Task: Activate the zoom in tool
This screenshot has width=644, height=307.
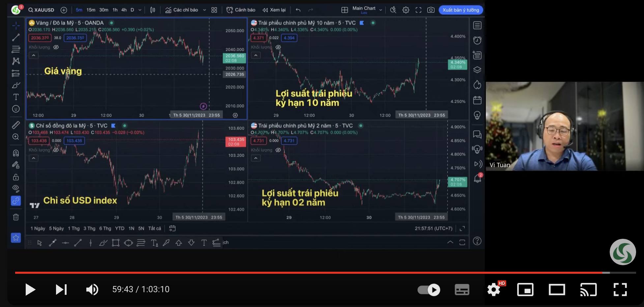Action: tap(16, 137)
